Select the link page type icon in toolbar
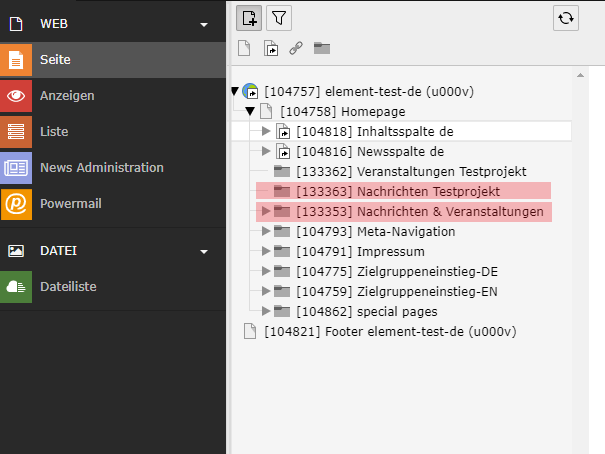This screenshot has width=605, height=454. (296, 48)
